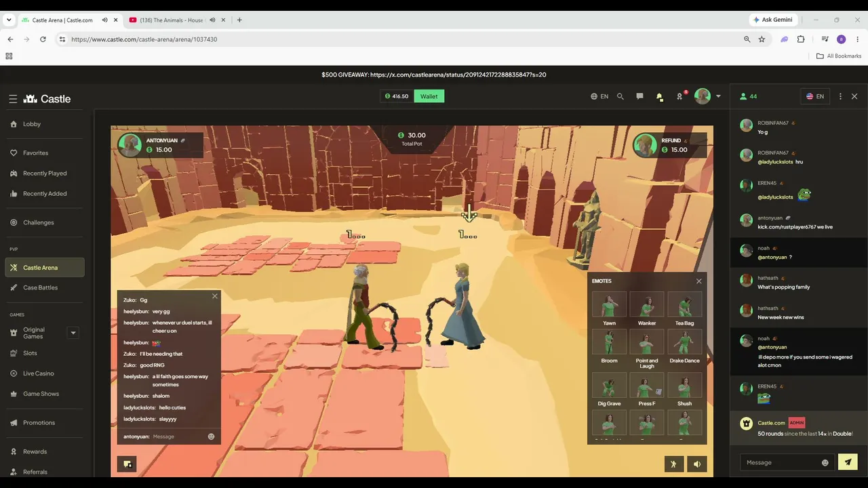
Task: Open Promotions page
Action: pos(44,423)
